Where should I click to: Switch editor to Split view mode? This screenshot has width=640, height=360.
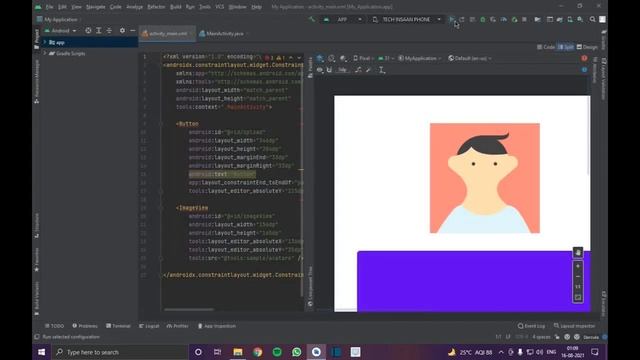566,47
